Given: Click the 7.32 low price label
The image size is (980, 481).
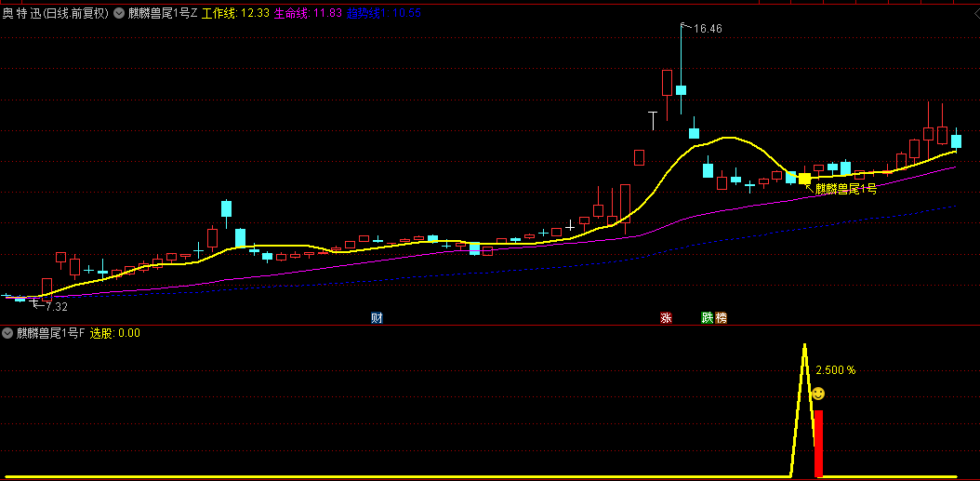Looking at the screenshot, I should click(56, 306).
